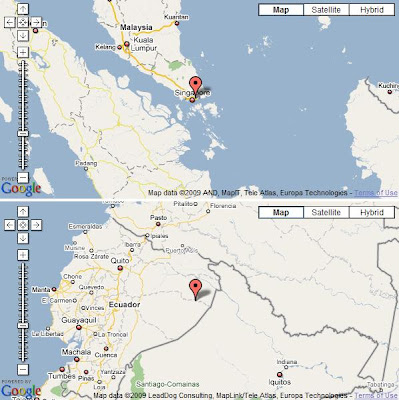Click the Malaysia country label
399x400 pixels.
136,27
